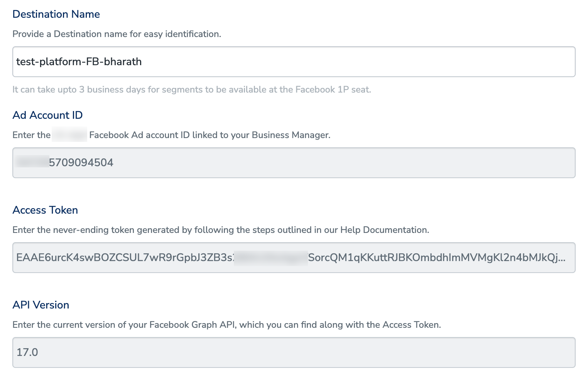Screen dimensions: 588x381
Task: Click the blurred prefix of the account number
Action: pyautogui.click(x=32, y=163)
